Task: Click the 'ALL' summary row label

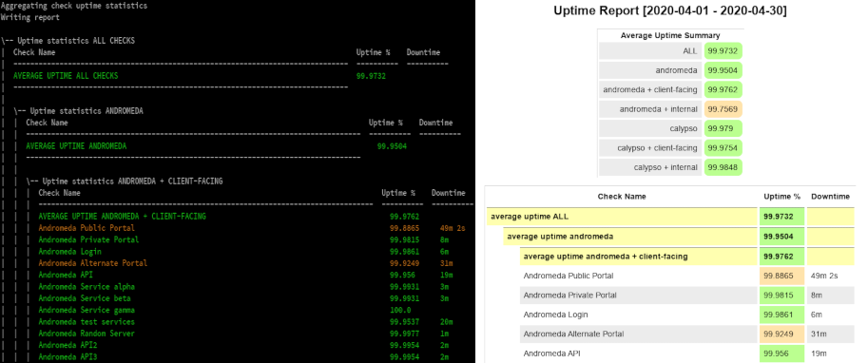Action: click(690, 51)
